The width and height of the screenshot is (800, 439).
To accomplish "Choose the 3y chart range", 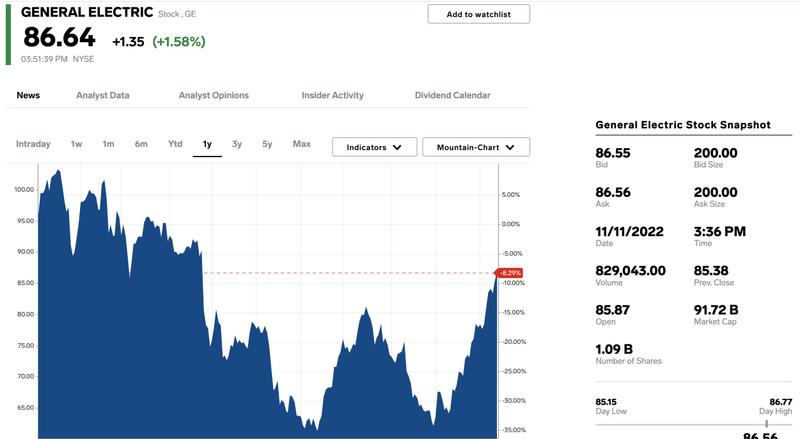I will pos(237,144).
